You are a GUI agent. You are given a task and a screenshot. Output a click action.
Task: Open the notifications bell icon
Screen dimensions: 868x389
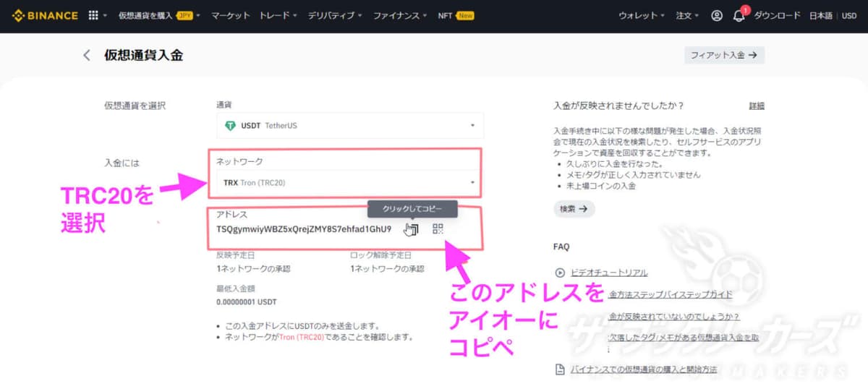coord(739,16)
